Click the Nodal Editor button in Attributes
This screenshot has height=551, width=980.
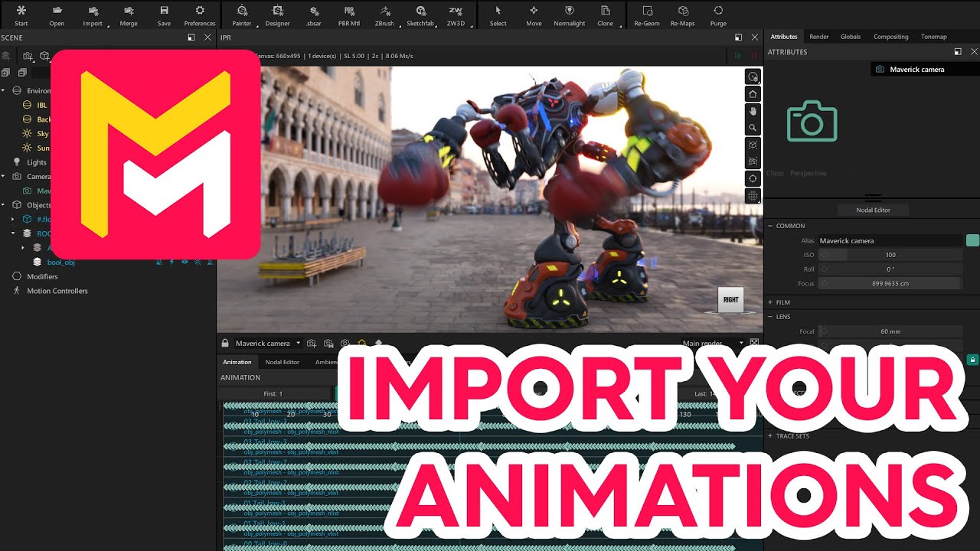pos(873,210)
